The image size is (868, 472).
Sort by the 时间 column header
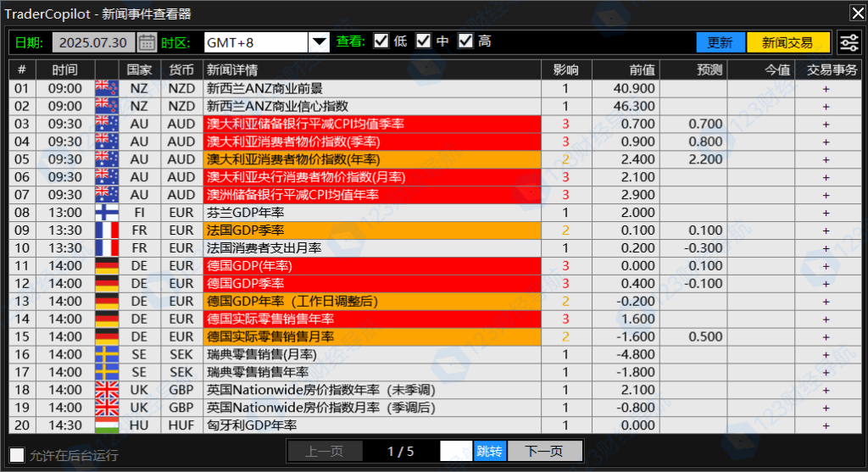point(65,69)
